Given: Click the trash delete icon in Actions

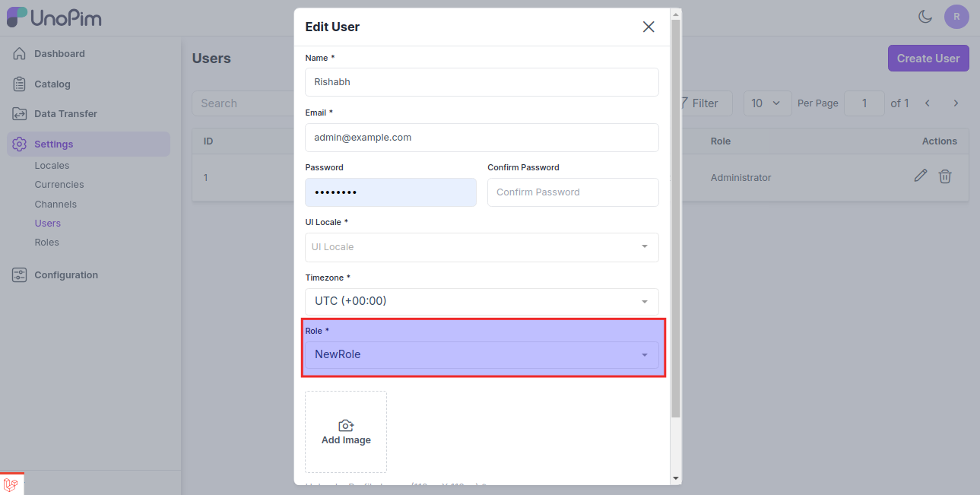Looking at the screenshot, I should pyautogui.click(x=945, y=176).
